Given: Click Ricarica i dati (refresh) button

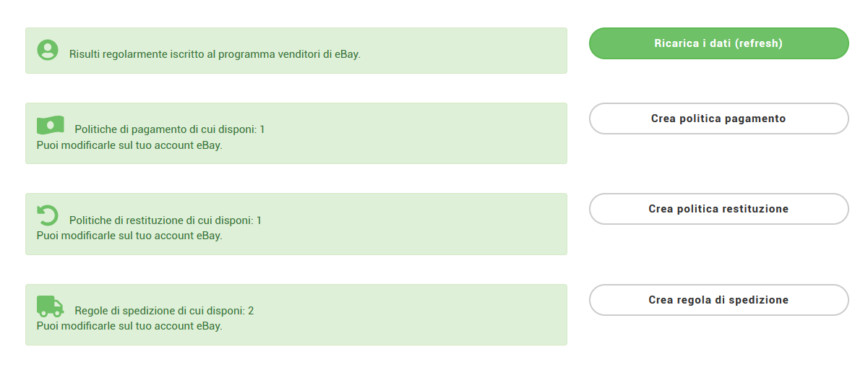Looking at the screenshot, I should click(x=718, y=43).
